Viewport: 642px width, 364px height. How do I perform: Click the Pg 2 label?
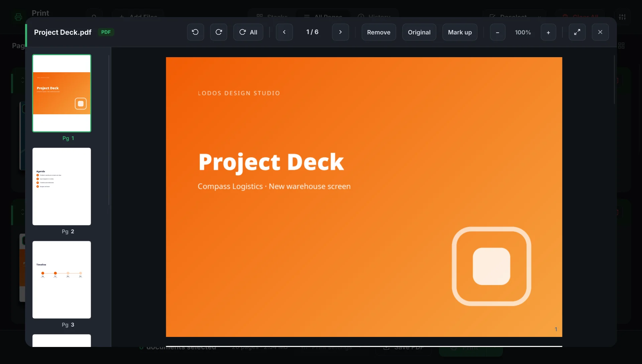[68, 231]
